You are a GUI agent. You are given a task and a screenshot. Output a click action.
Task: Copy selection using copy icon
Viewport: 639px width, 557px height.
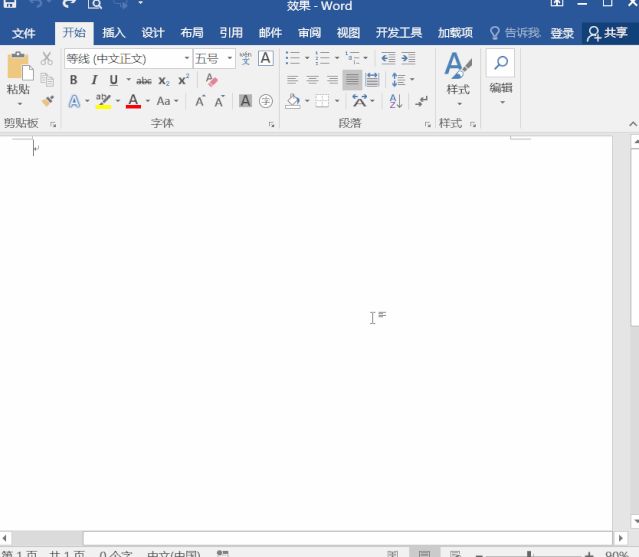click(47, 80)
